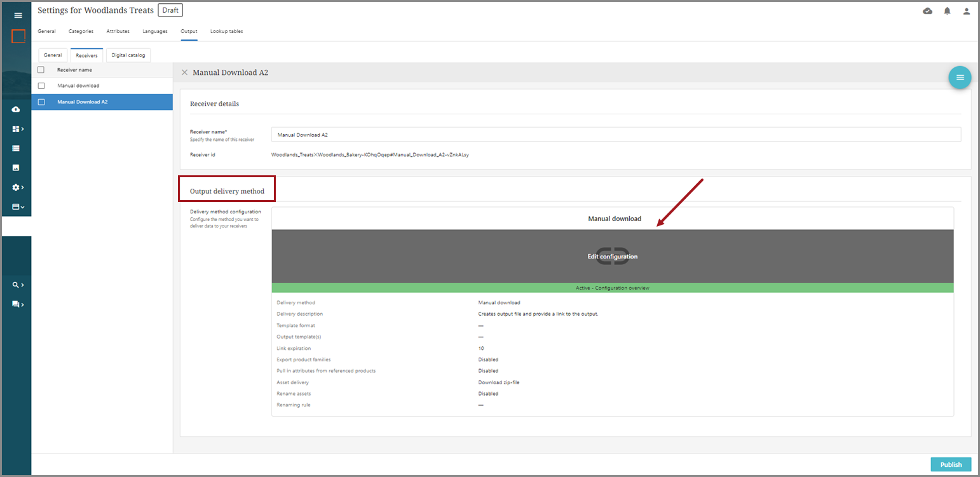Open the notifications bell
The image size is (980, 477).
point(947,11)
